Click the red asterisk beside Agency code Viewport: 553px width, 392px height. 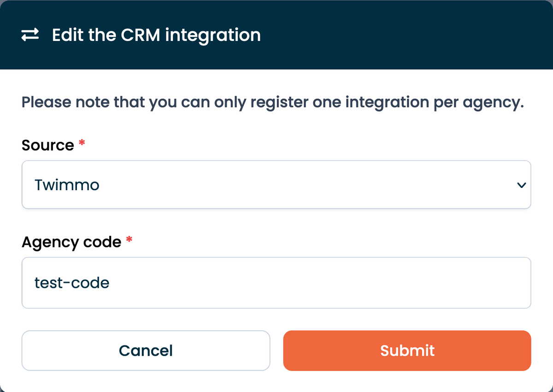pos(129,240)
